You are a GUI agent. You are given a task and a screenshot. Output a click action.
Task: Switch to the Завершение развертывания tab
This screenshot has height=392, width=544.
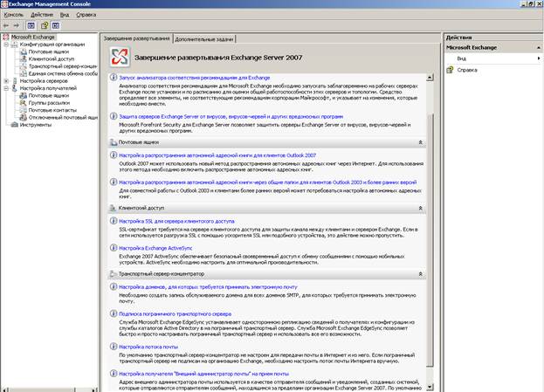(x=136, y=38)
